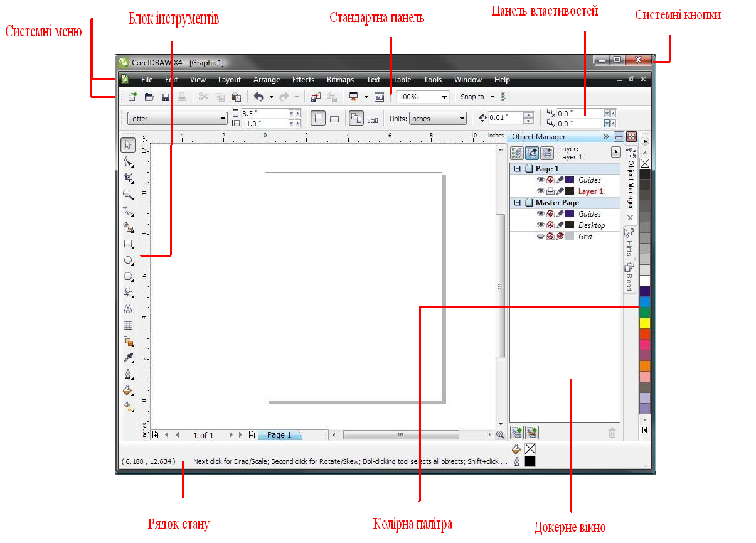Set page to Portrait orientation
756x543 pixels.
(318, 118)
